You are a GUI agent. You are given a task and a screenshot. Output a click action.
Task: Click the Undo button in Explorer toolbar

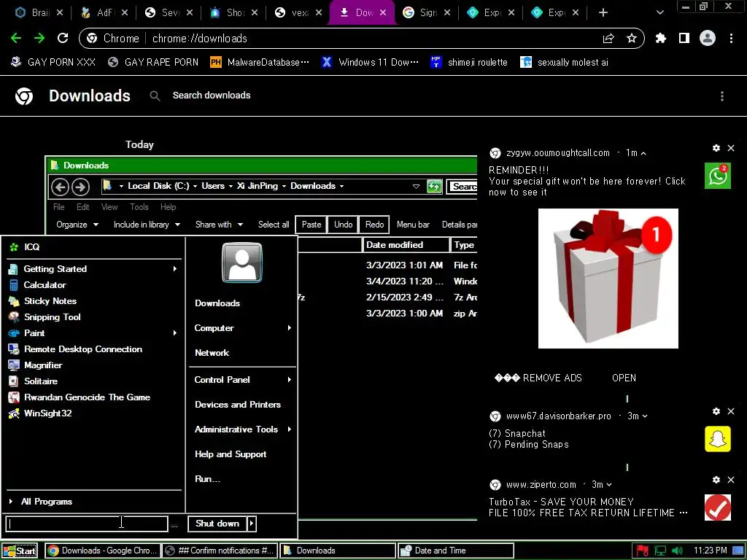point(343,225)
